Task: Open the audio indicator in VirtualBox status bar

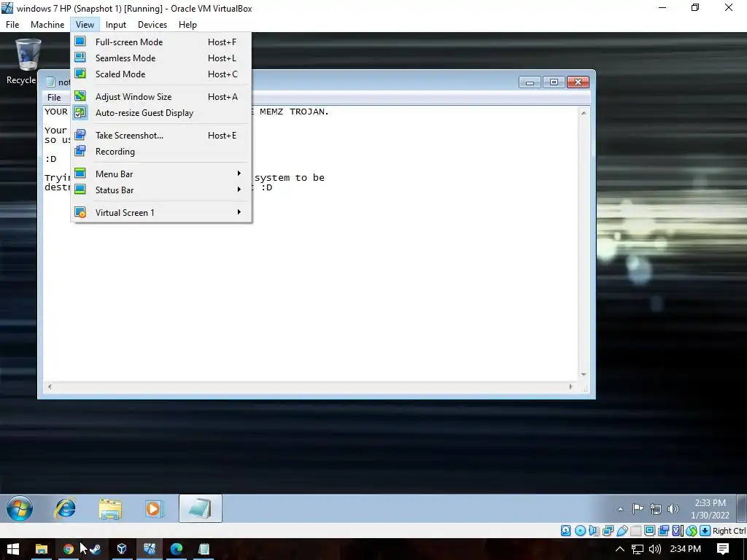Action: pos(594,531)
